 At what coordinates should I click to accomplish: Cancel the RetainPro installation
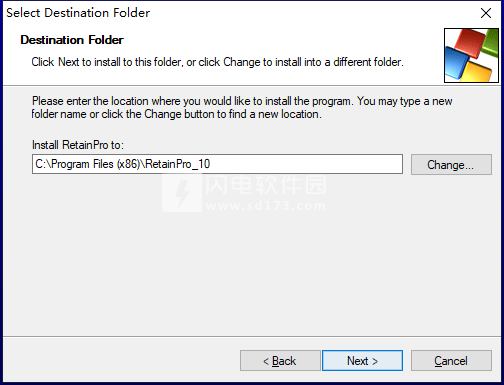451,360
